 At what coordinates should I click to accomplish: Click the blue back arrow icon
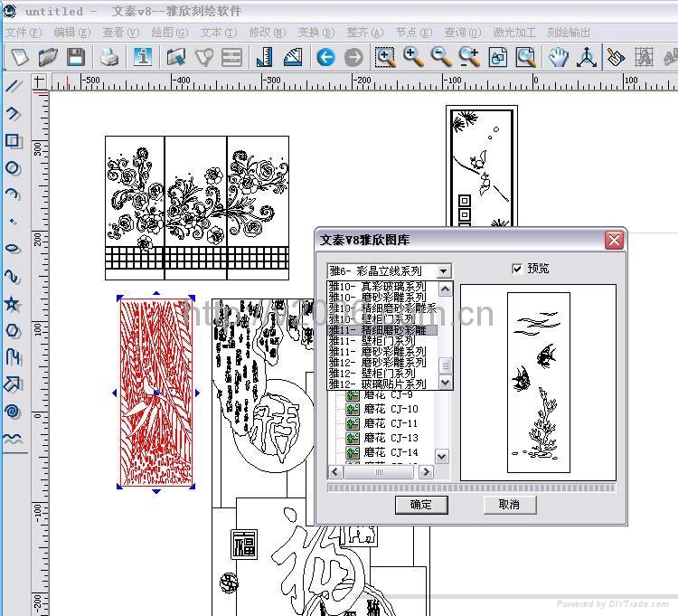(x=325, y=57)
